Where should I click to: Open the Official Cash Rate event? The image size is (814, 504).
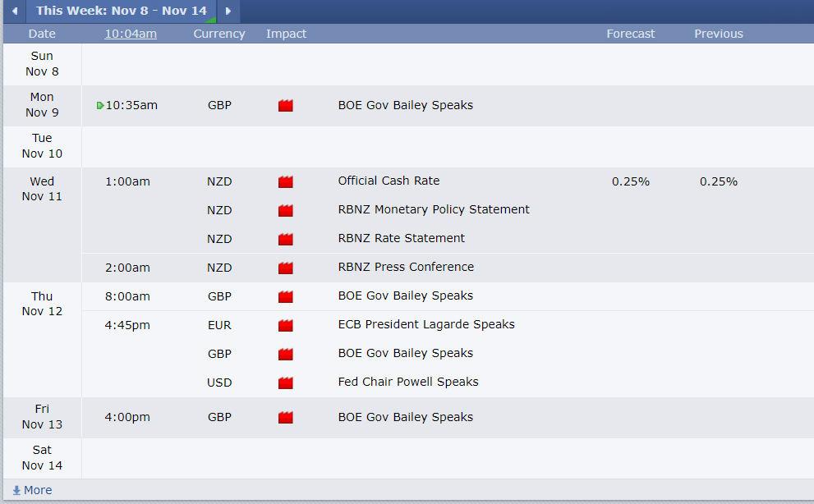click(x=389, y=181)
